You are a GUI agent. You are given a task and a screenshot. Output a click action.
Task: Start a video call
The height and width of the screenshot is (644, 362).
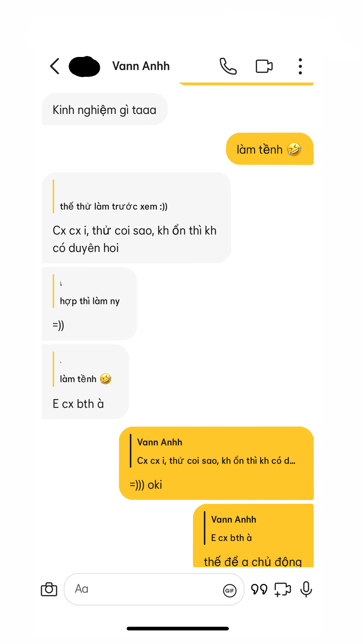[264, 66]
